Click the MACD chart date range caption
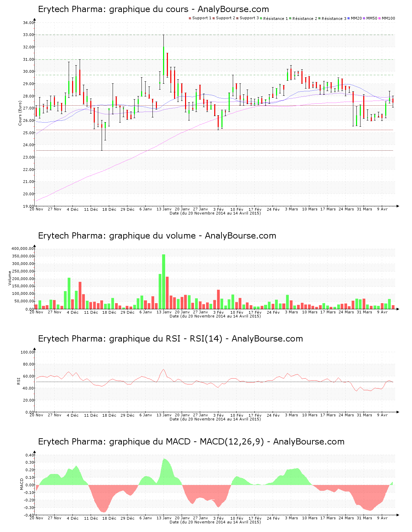The width and height of the screenshot is (412, 532). pos(215,522)
